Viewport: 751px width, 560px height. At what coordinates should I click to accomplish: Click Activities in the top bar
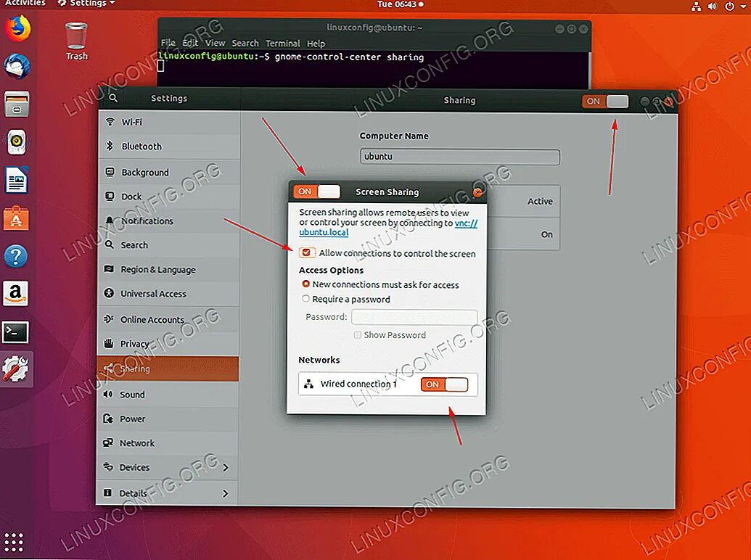[x=25, y=4]
